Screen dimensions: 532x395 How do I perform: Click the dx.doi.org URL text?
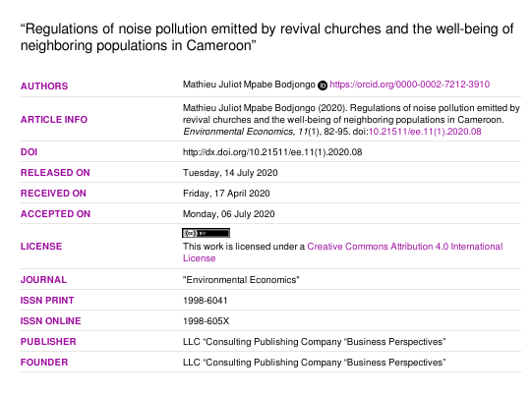coord(272,152)
